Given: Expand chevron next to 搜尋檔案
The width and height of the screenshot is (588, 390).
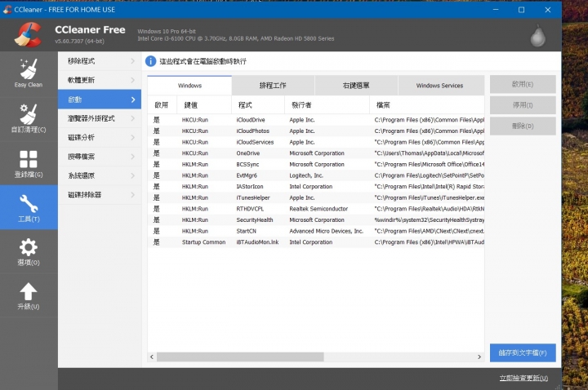Looking at the screenshot, I should (133, 157).
